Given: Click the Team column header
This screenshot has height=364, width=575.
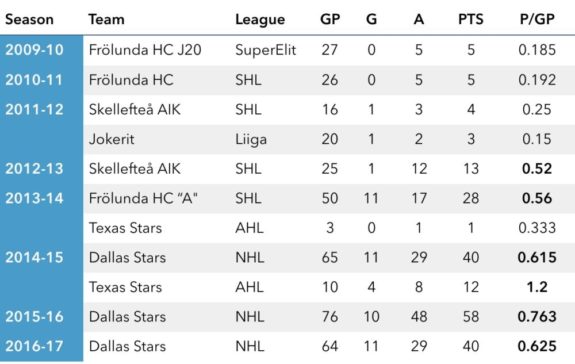Looking at the screenshot, I should (106, 19).
